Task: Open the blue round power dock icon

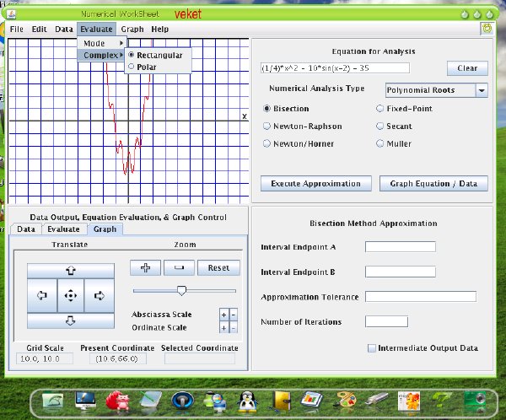Action: (183, 401)
